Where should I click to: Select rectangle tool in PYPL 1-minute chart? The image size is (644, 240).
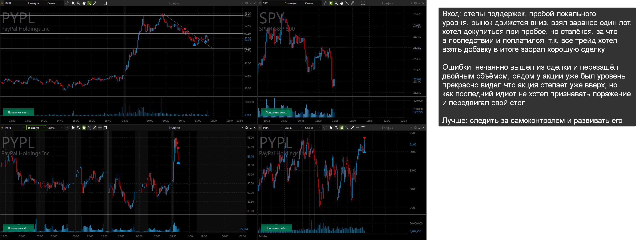[106, 3]
